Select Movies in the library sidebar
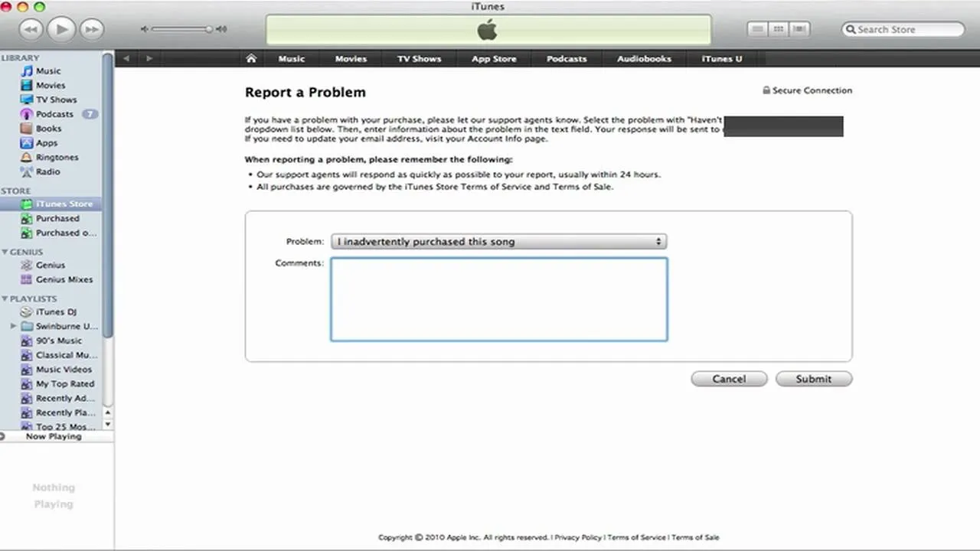The width and height of the screenshot is (980, 551). click(x=51, y=86)
